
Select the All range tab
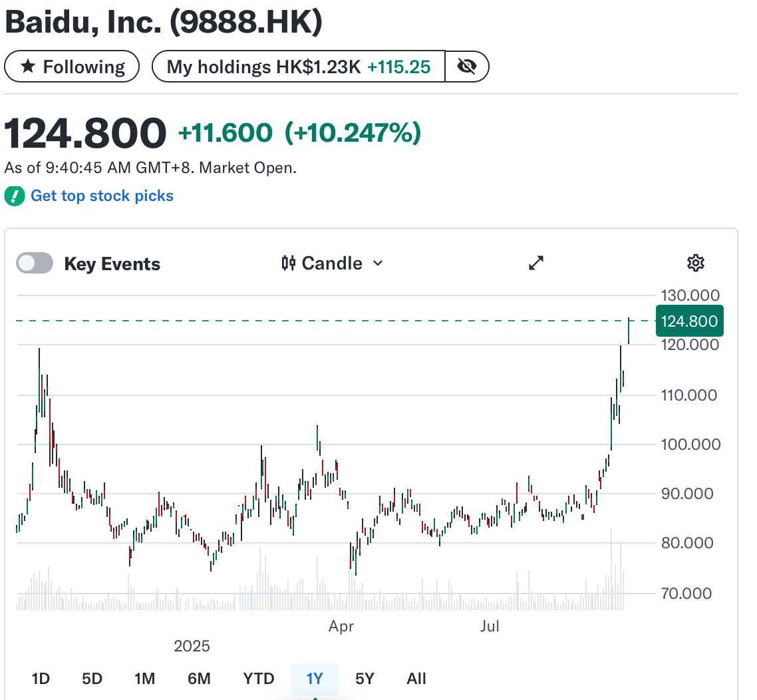pos(416,679)
